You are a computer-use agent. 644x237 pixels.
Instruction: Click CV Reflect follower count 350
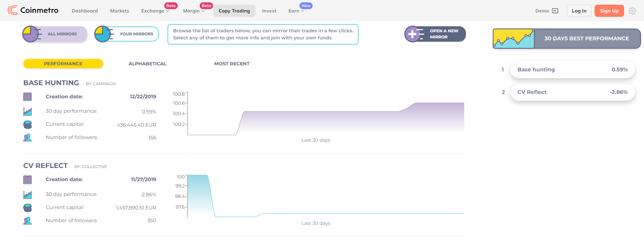tap(152, 221)
